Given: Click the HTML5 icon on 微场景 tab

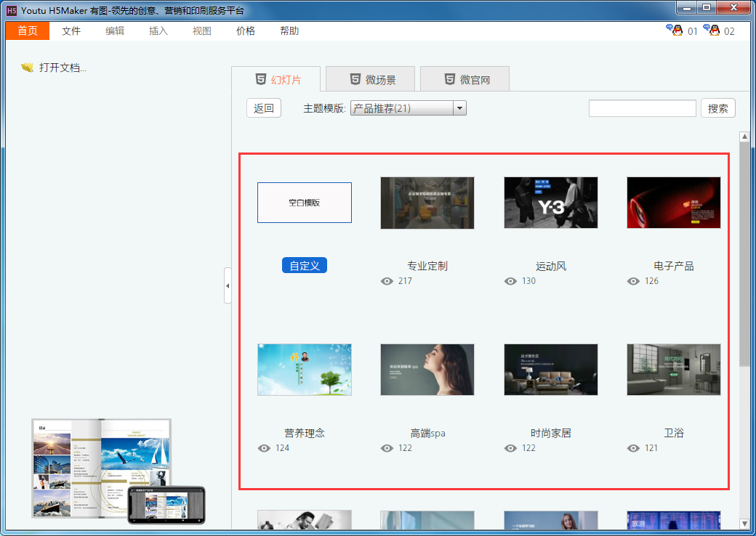Looking at the screenshot, I should [x=355, y=79].
